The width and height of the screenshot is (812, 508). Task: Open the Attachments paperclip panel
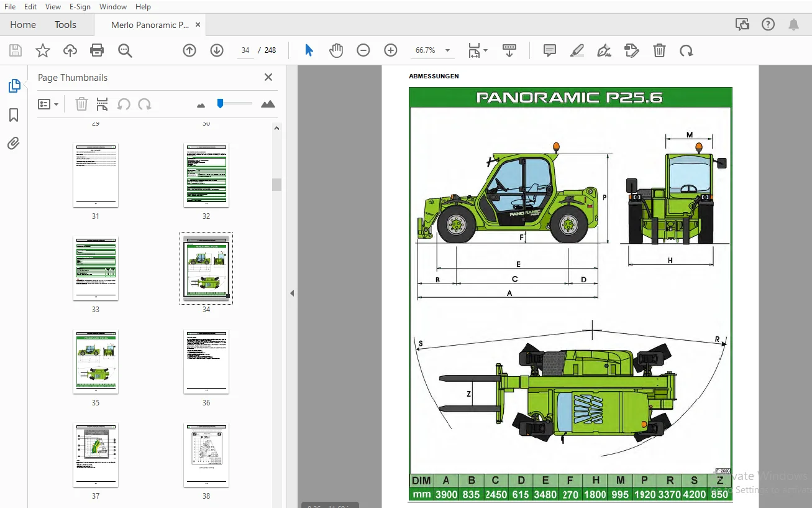14,144
